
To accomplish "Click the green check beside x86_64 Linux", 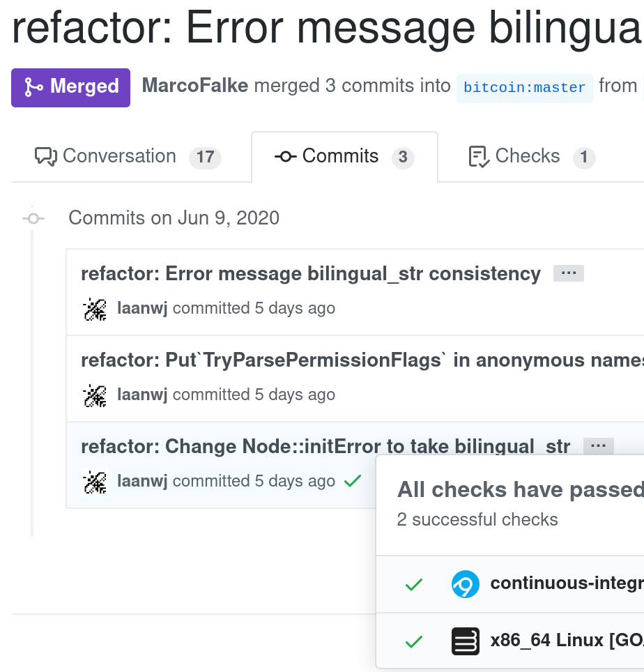I will pos(414,641).
